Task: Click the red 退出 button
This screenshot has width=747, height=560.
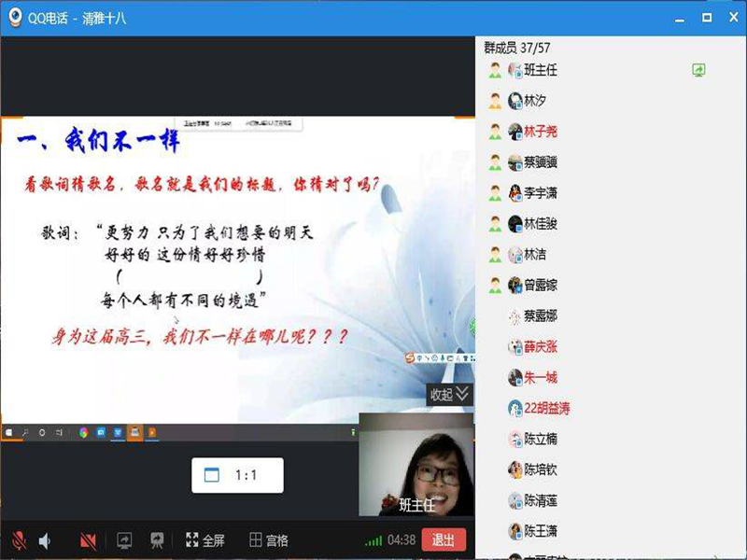Action: coord(443,540)
